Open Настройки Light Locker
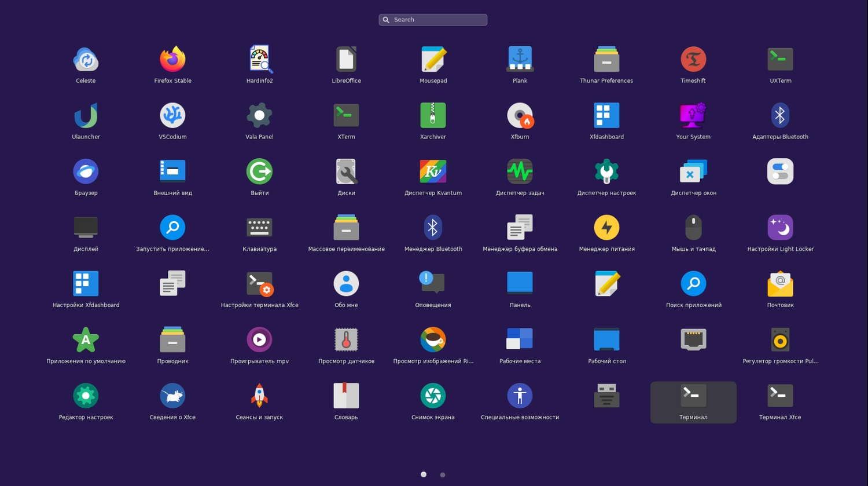This screenshot has height=486, width=868. (x=780, y=228)
